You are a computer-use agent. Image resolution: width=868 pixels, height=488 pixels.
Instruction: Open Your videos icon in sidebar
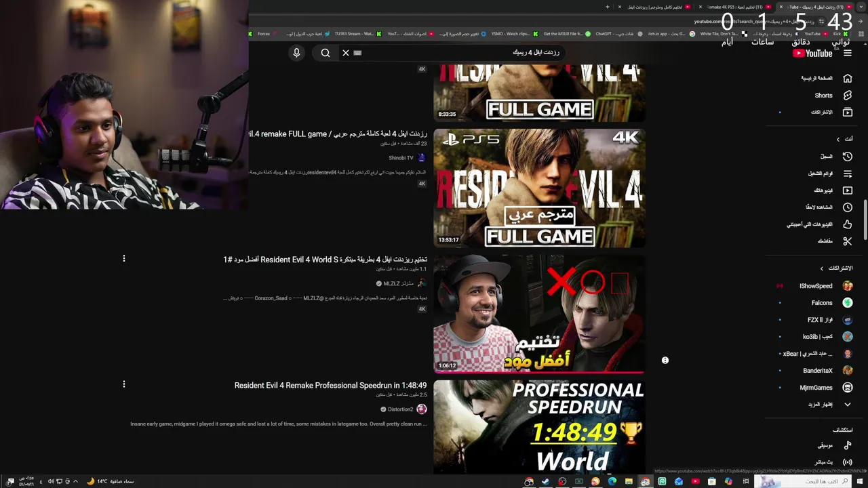pyautogui.click(x=848, y=190)
